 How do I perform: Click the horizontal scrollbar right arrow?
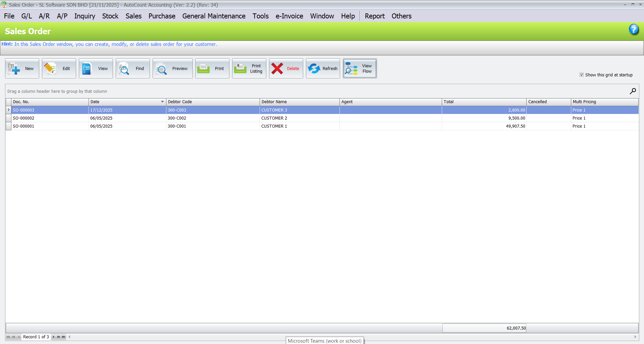click(x=636, y=337)
